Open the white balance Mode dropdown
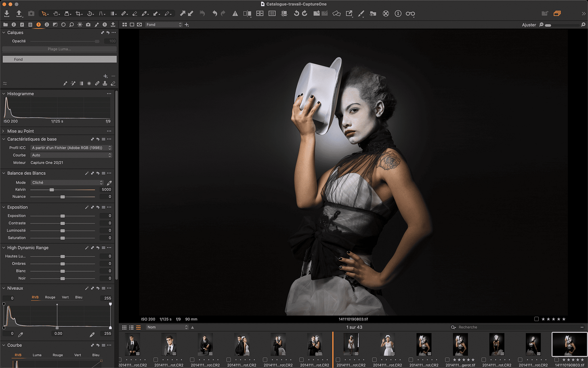Image resolution: width=588 pixels, height=368 pixels. pyautogui.click(x=67, y=183)
